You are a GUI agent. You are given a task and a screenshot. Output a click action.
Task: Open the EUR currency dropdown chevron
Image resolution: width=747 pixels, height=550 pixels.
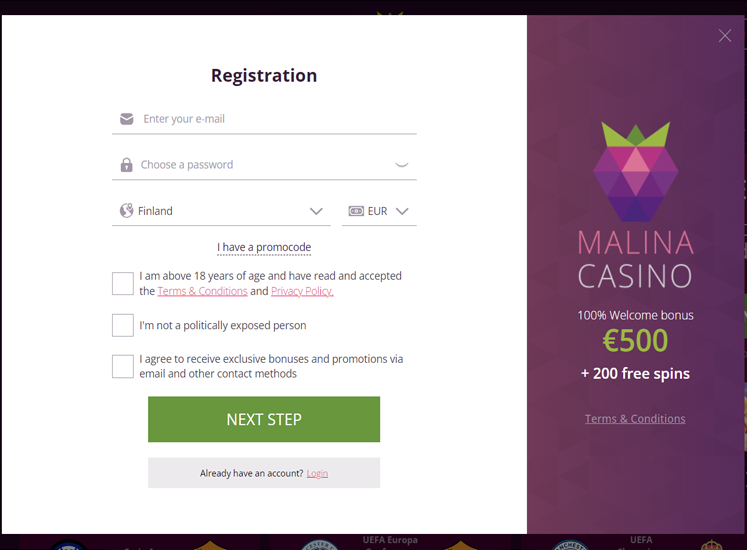(402, 211)
